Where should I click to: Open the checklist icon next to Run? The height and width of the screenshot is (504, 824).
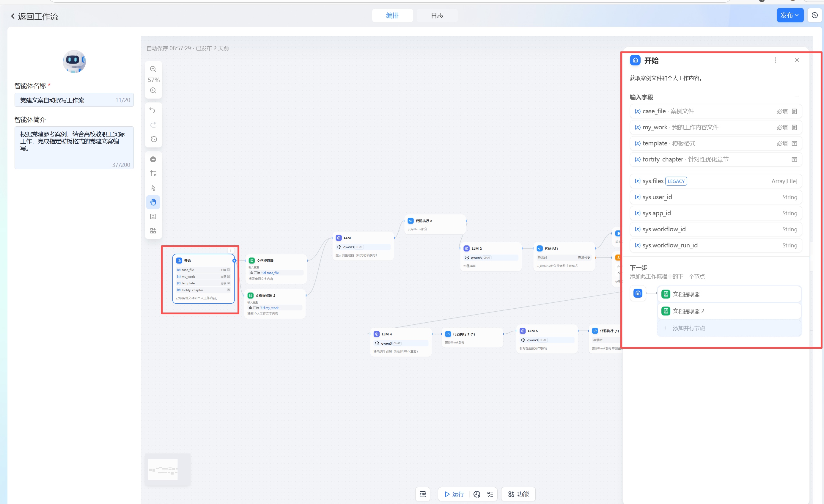point(490,494)
